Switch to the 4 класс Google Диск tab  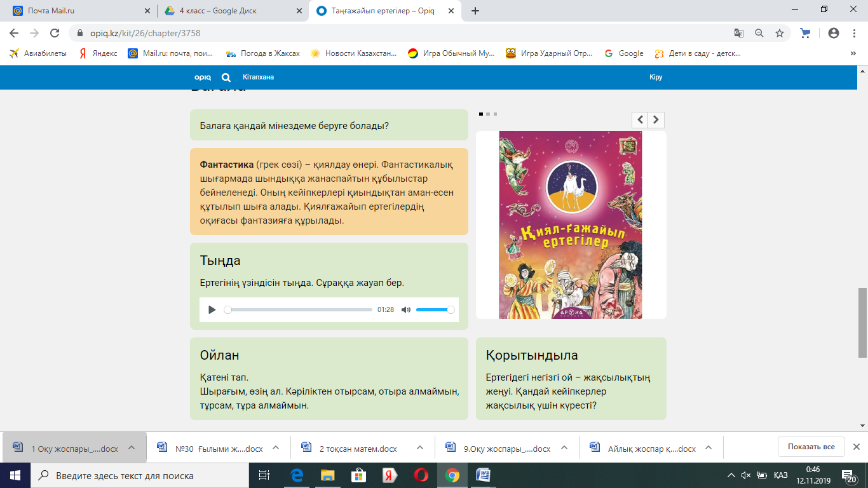pyautogui.click(x=233, y=11)
